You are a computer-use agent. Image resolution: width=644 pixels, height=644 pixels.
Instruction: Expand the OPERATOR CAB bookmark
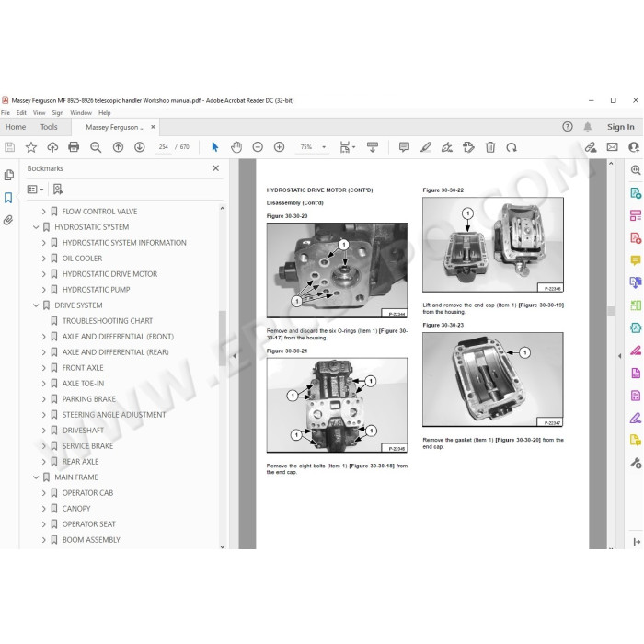[43, 493]
